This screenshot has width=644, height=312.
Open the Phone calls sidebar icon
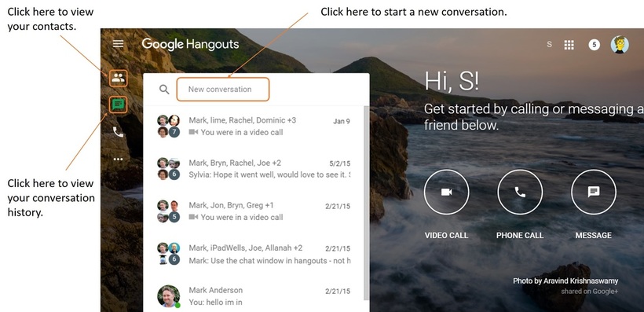pyautogui.click(x=119, y=132)
